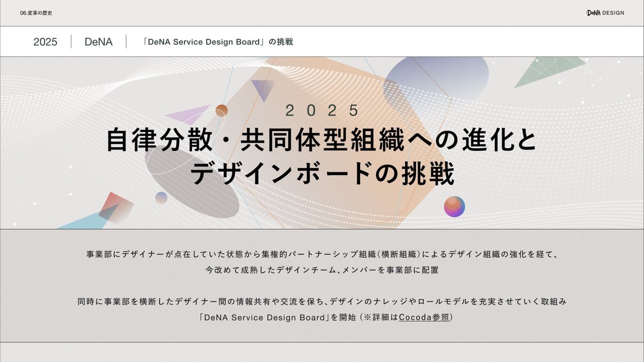Open the Cocoda参照 link
Viewport: 644px width, 362px height.
[x=425, y=317]
